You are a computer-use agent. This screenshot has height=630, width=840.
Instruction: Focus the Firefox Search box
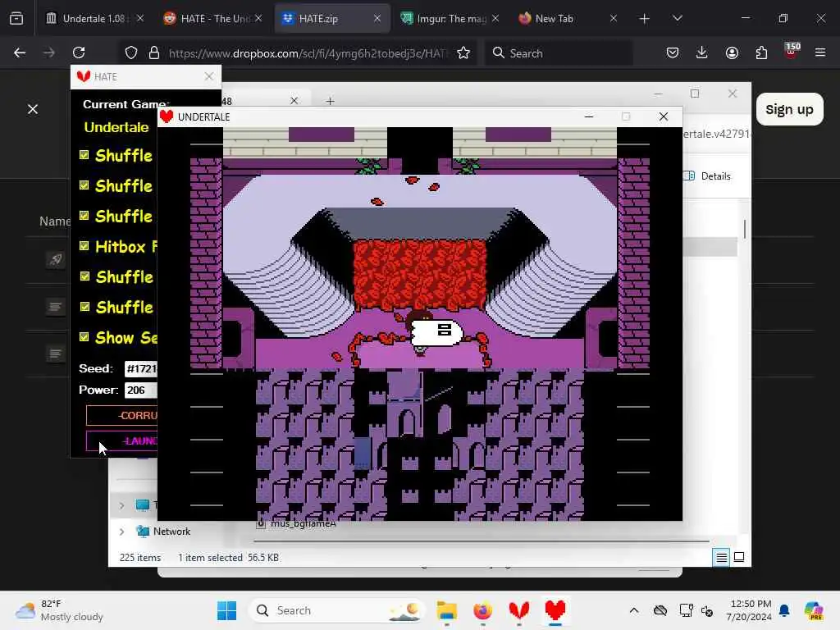click(559, 53)
